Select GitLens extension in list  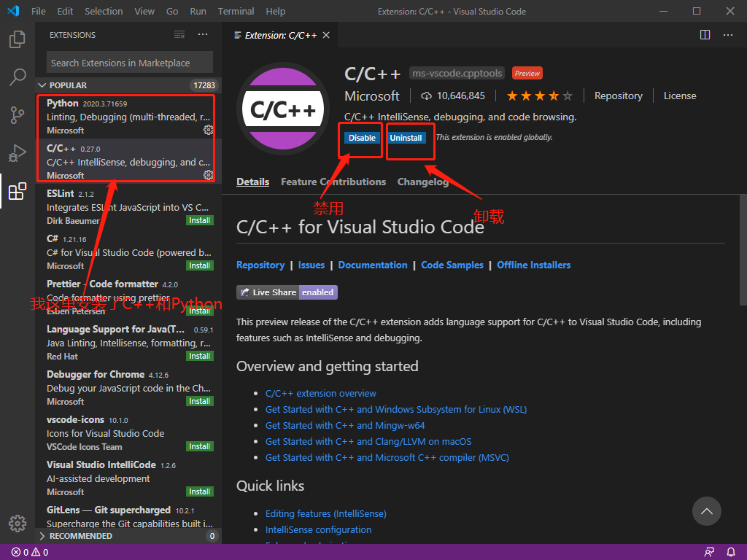128,516
